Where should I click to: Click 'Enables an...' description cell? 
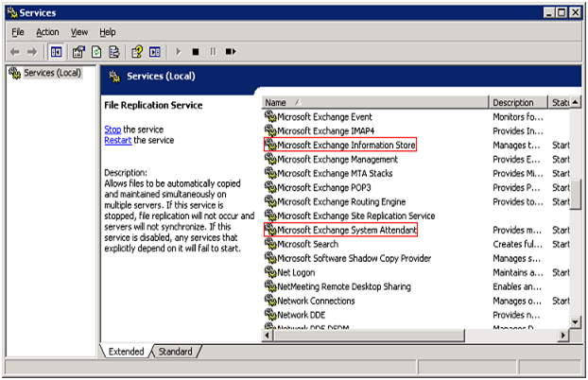[x=517, y=286]
